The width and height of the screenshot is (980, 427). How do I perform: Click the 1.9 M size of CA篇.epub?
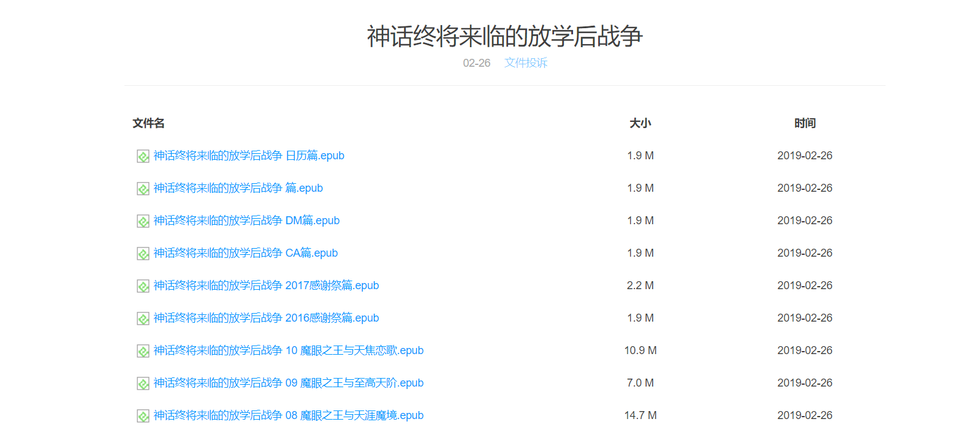640,253
